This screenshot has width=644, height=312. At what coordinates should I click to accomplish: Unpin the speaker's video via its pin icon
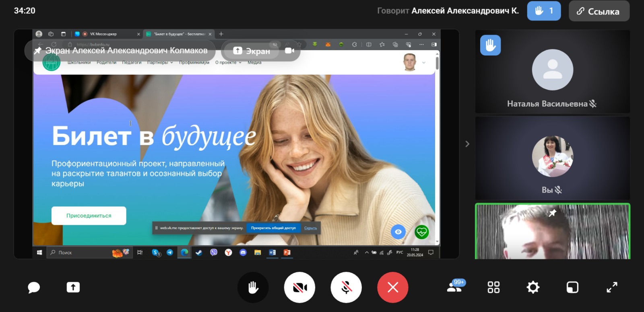tap(553, 213)
